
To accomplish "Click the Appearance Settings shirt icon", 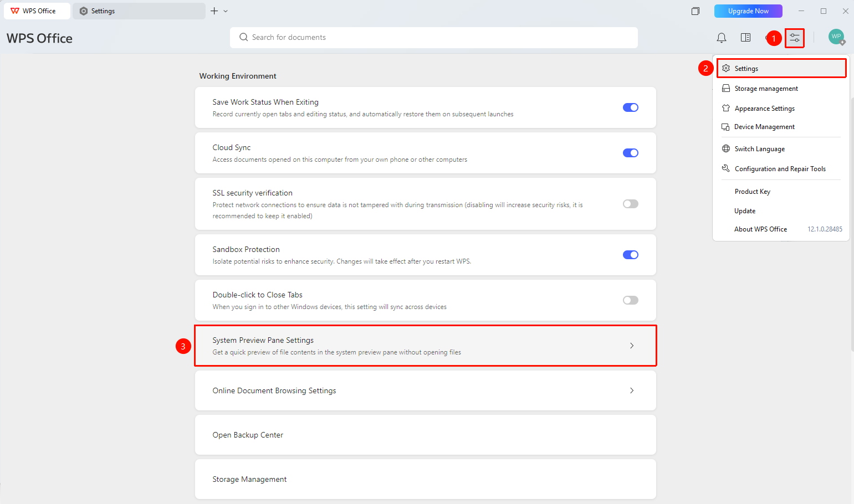I will (726, 109).
